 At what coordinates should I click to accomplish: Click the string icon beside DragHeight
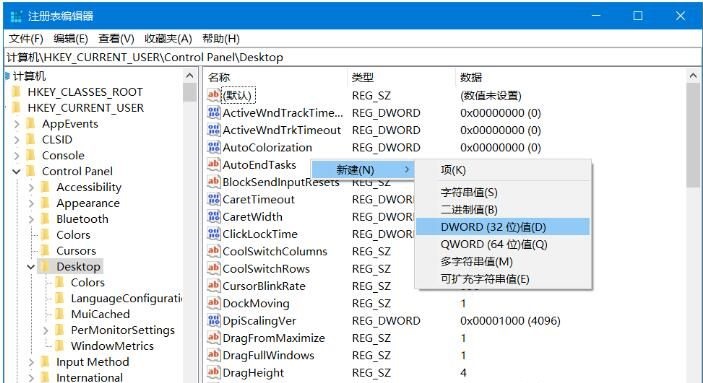coord(213,372)
